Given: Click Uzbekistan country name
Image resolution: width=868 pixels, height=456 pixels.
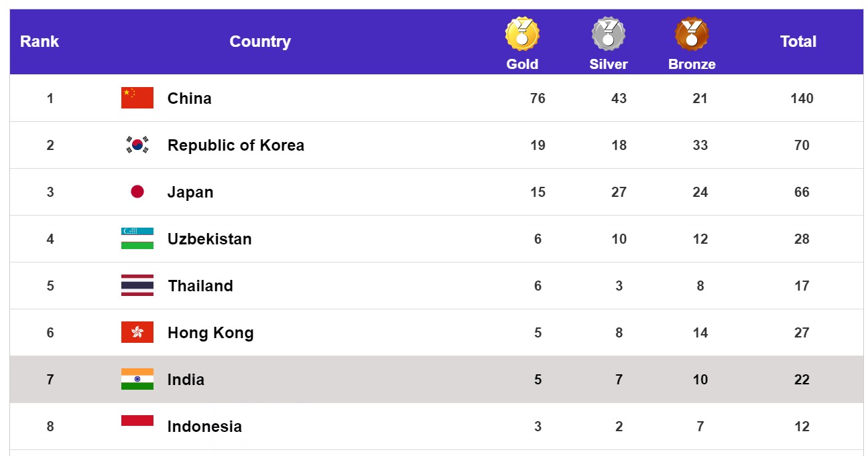Looking at the screenshot, I should (209, 239).
